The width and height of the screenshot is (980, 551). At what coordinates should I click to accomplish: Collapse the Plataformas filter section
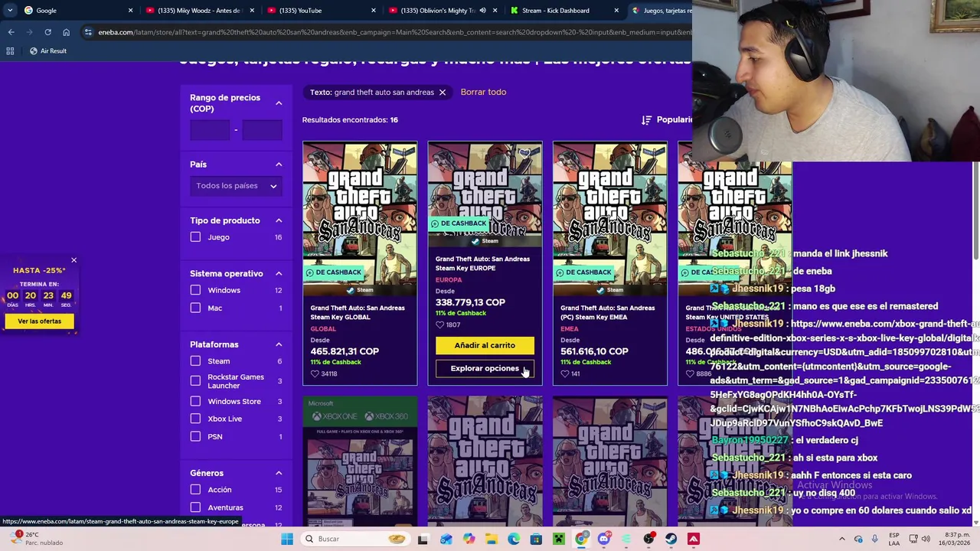pos(279,344)
